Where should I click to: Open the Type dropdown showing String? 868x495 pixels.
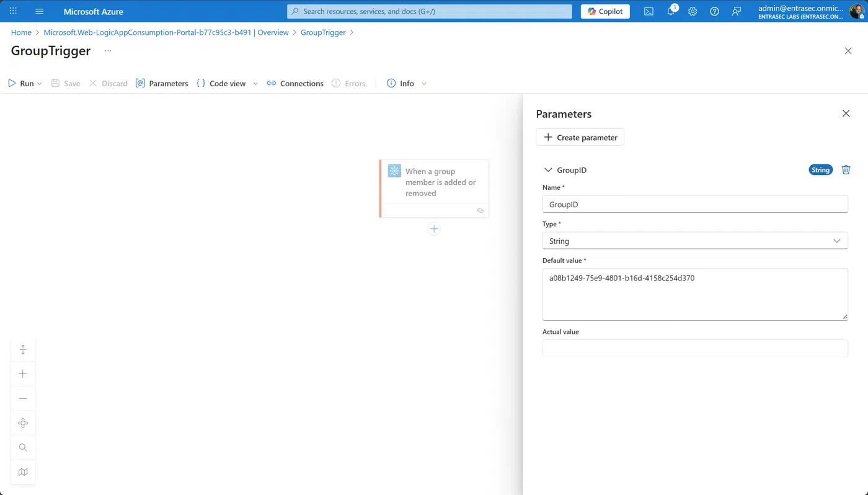695,241
